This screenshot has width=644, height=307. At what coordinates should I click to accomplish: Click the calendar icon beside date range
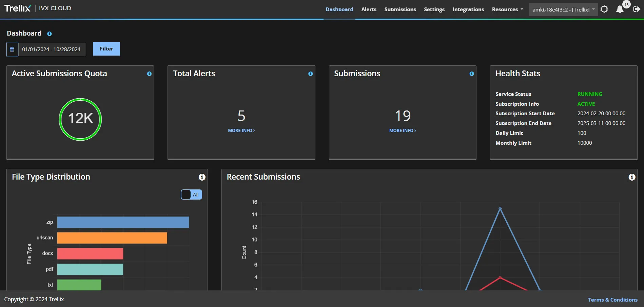pyautogui.click(x=12, y=49)
